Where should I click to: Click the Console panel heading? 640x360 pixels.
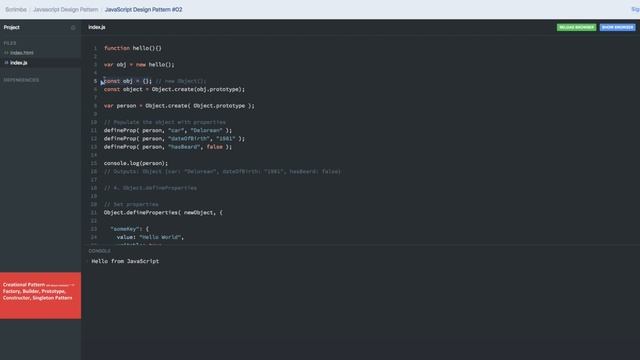click(x=100, y=251)
